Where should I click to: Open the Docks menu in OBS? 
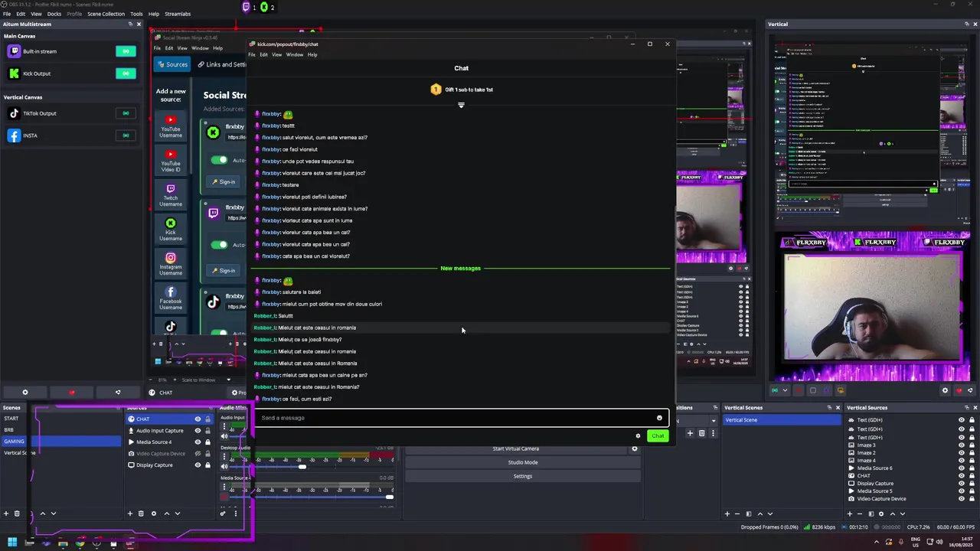(54, 14)
